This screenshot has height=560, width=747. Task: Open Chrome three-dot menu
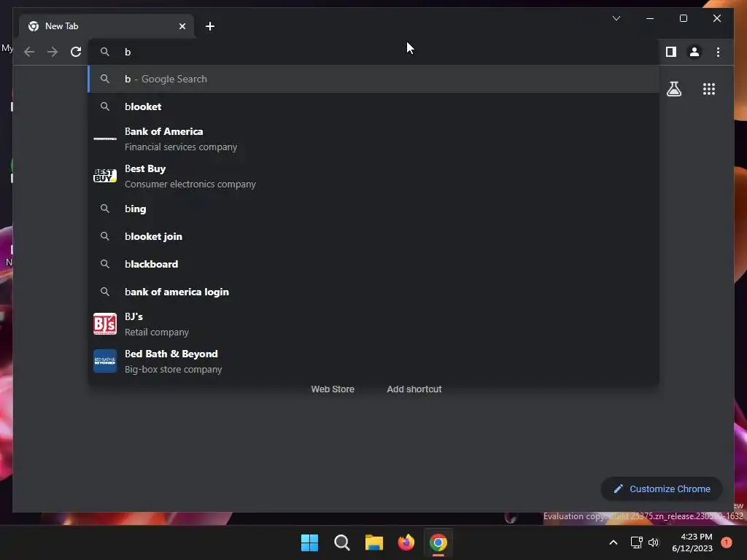pyautogui.click(x=718, y=52)
